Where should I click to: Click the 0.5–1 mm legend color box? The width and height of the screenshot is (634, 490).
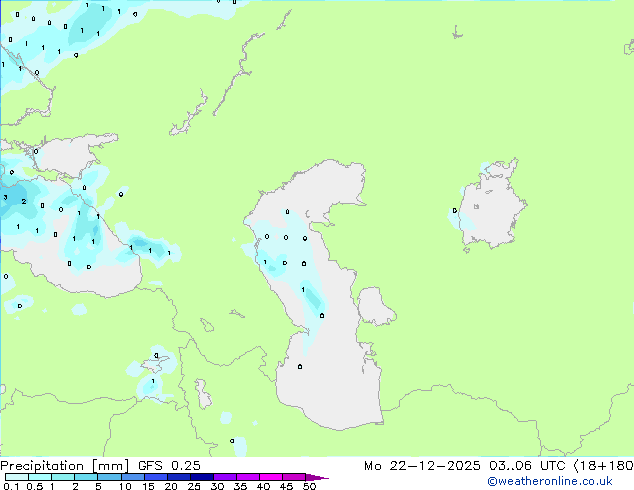pos(40,477)
